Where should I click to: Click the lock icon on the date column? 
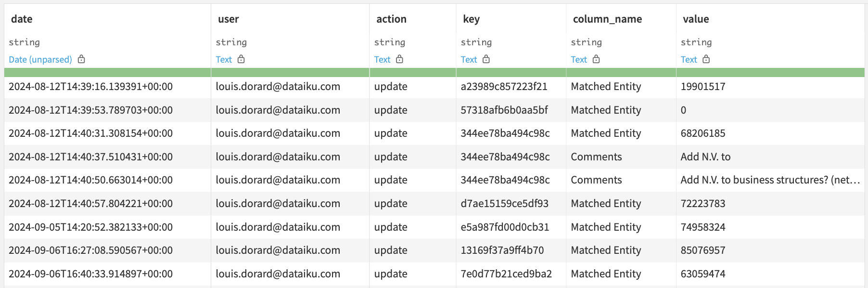(81, 59)
